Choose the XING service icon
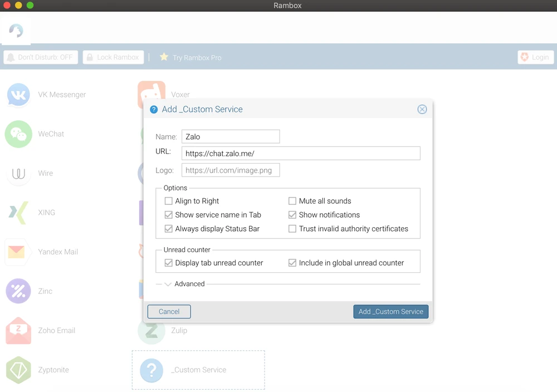Image resolution: width=557 pixels, height=392 pixels. pos(18,213)
